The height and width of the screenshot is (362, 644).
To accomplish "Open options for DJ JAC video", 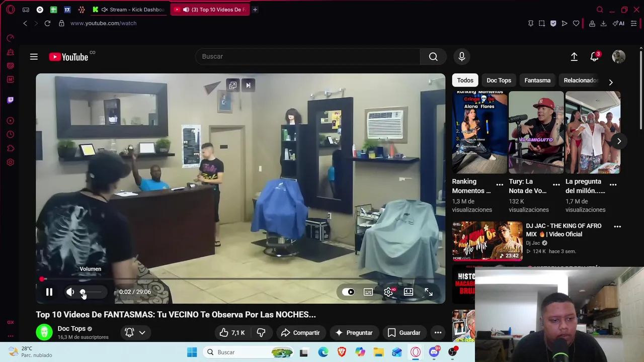I will point(617,227).
